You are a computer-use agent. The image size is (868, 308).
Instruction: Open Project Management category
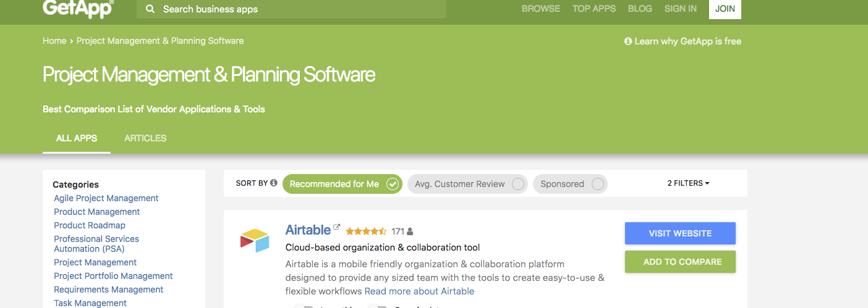[x=95, y=262]
